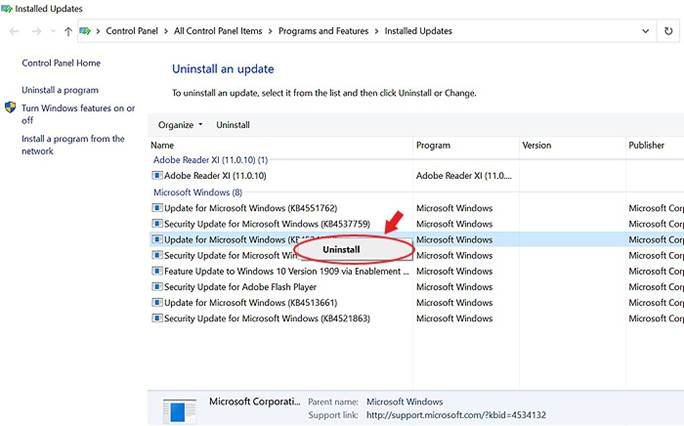Sort list by the Program column header
684x426 pixels.
click(x=433, y=145)
